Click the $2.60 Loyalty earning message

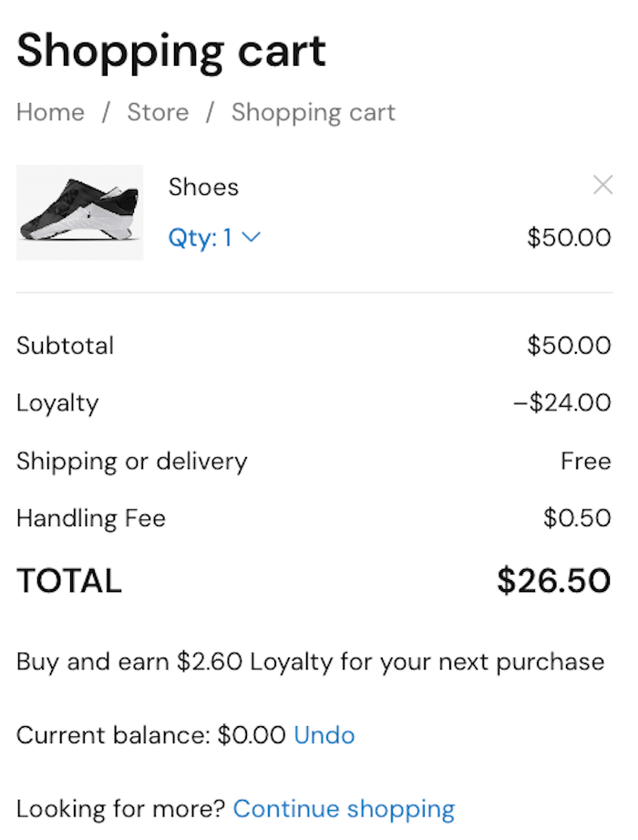310,661
